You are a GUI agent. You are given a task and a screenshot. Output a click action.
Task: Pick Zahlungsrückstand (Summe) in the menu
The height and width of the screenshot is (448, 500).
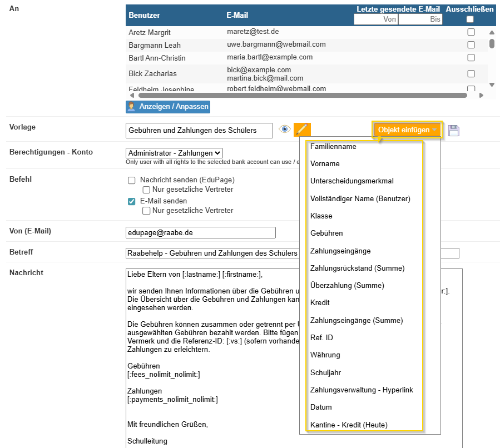pyautogui.click(x=357, y=268)
